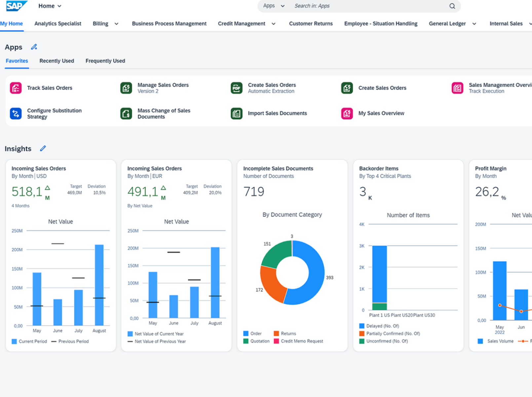Image resolution: width=532 pixels, height=397 pixels.
Task: Open Incoming Sales Orders EUR card title
Action: pos(155,168)
